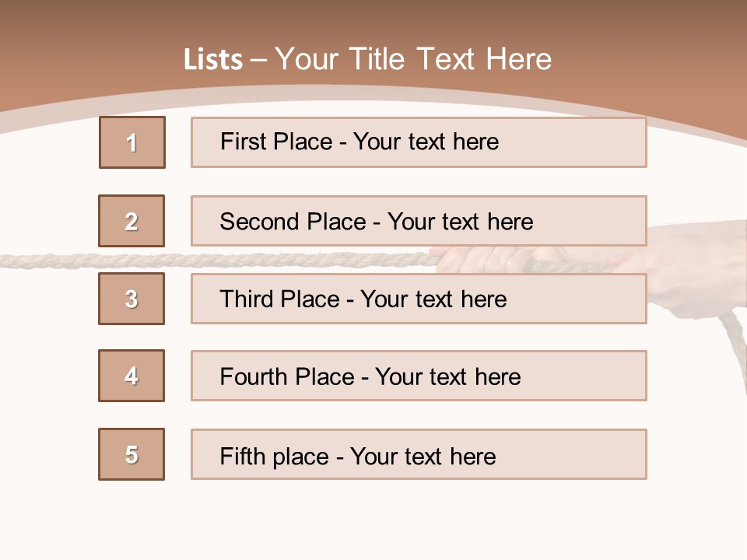747x560 pixels.
Task: Click the word 'Fourth' in the list
Action: pyautogui.click(x=249, y=377)
